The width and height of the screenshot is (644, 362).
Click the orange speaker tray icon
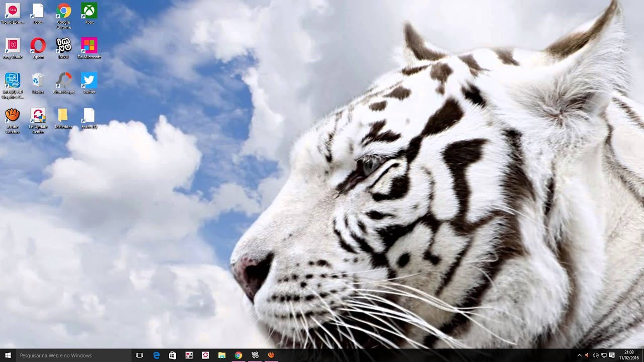(x=587, y=355)
